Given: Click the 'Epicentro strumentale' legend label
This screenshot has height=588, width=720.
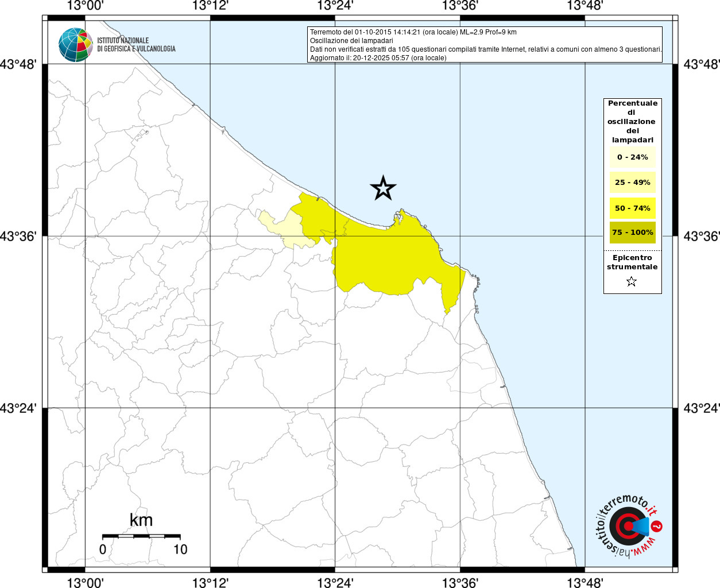Looking at the screenshot, I should 632,262.
